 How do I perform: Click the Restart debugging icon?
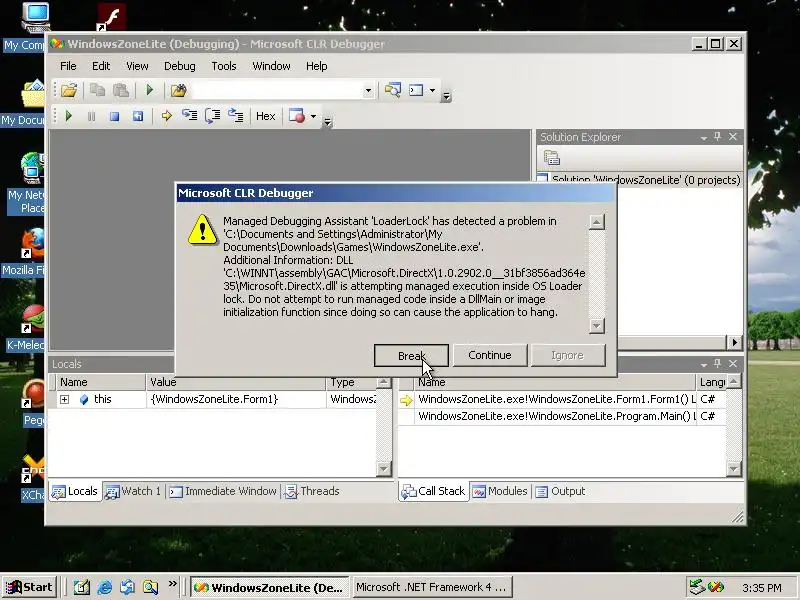pyautogui.click(x=138, y=116)
